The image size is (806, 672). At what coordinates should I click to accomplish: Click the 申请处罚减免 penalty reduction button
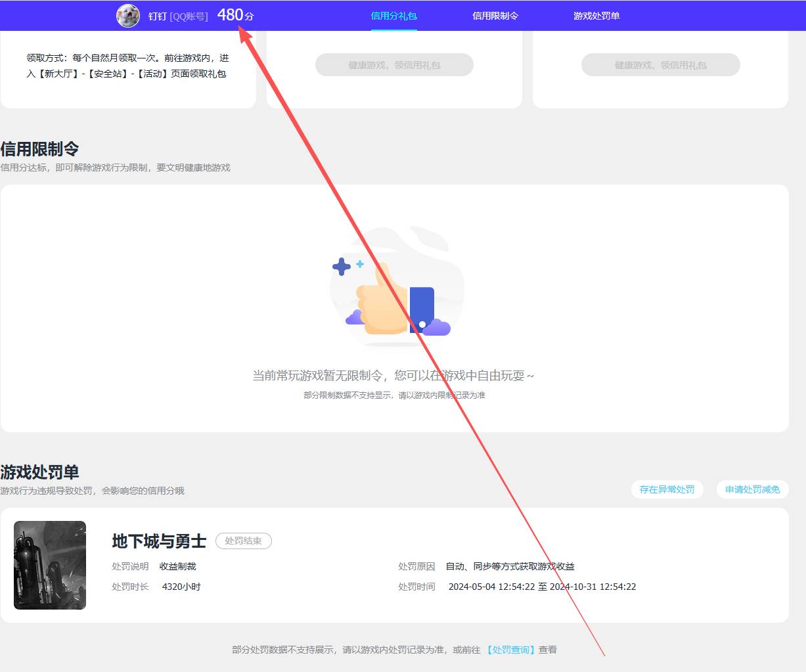(752, 489)
